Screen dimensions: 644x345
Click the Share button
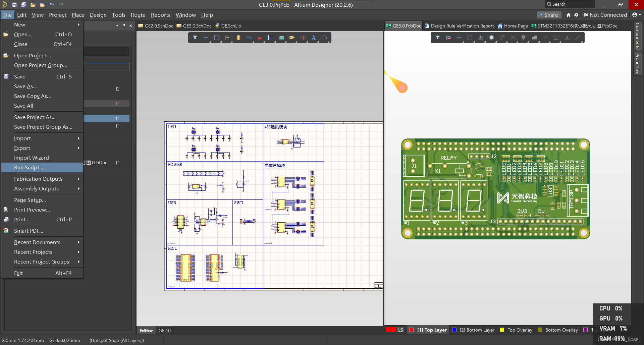tap(549, 15)
